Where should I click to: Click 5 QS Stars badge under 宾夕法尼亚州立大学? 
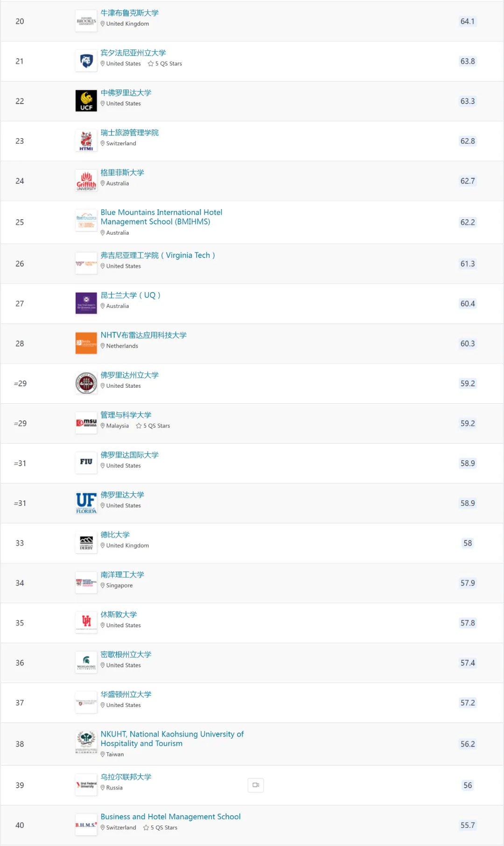click(165, 64)
